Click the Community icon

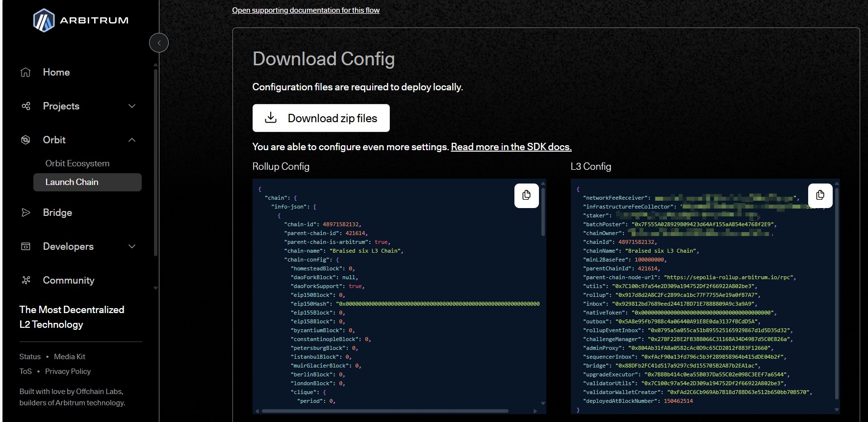[26, 280]
